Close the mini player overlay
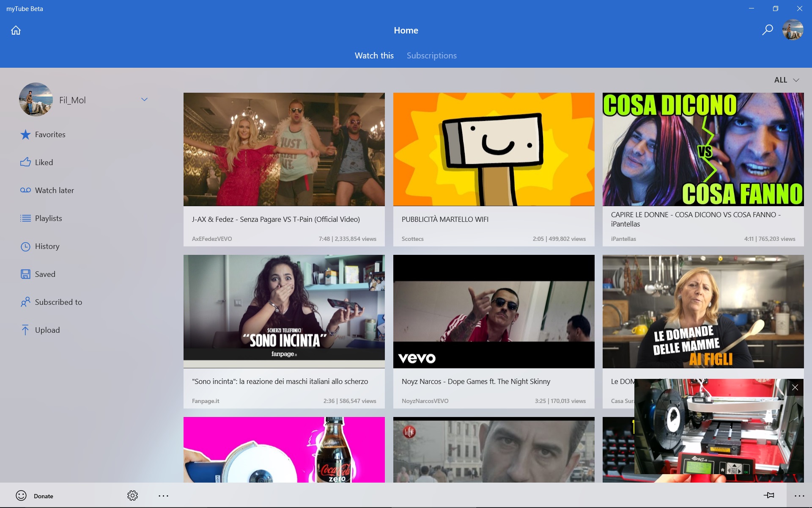The image size is (812, 508). (x=795, y=387)
